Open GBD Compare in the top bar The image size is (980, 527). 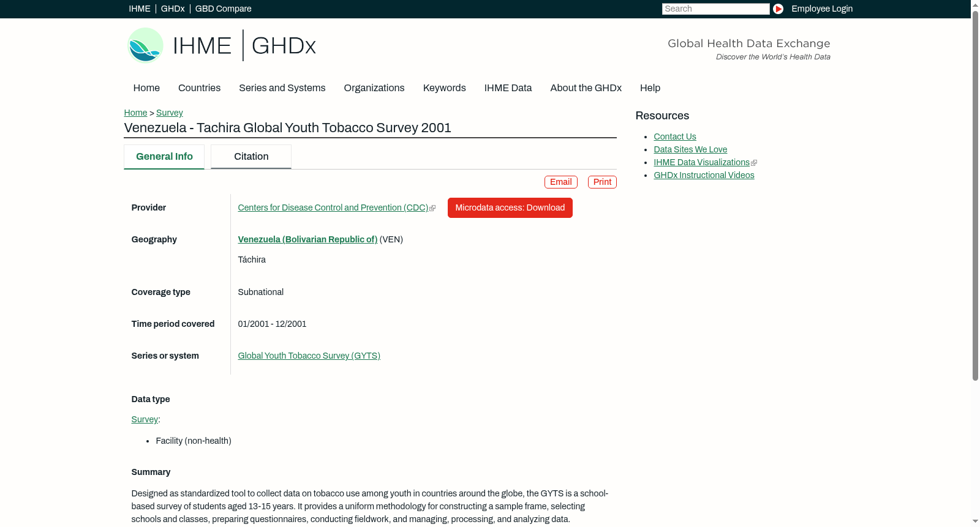click(x=224, y=9)
